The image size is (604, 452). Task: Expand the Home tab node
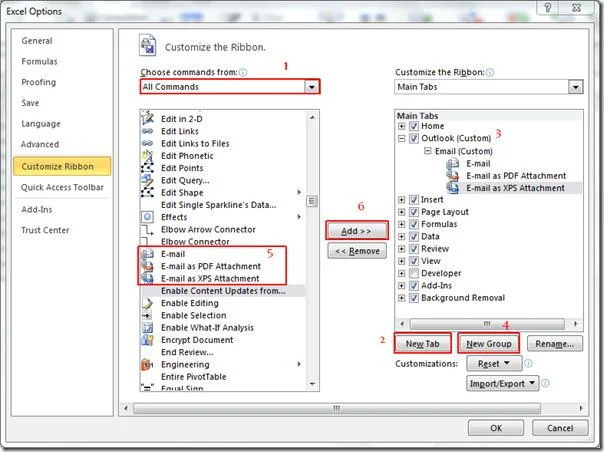click(401, 126)
